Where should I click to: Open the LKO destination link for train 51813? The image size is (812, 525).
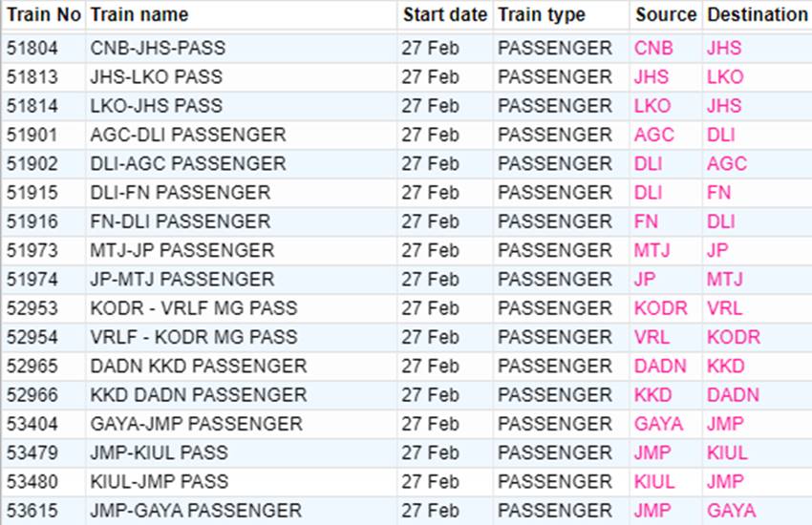pyautogui.click(x=725, y=77)
